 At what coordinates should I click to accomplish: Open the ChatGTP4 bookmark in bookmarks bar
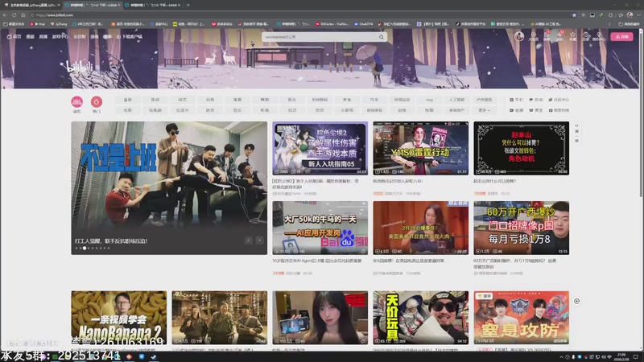pyautogui.click(x=364, y=24)
